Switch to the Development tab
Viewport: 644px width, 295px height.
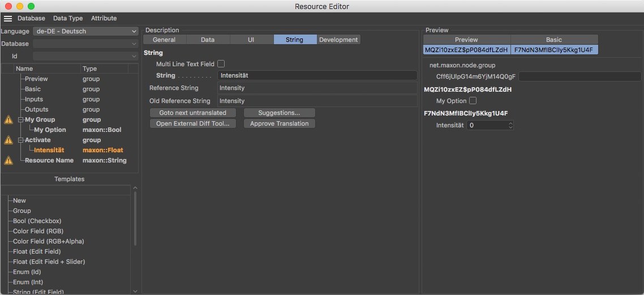point(338,40)
